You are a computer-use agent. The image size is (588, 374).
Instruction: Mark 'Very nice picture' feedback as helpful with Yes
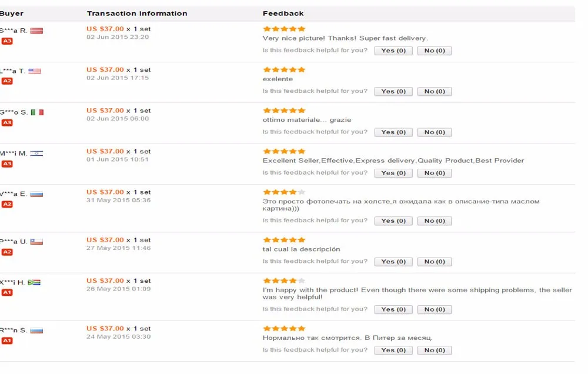(393, 51)
